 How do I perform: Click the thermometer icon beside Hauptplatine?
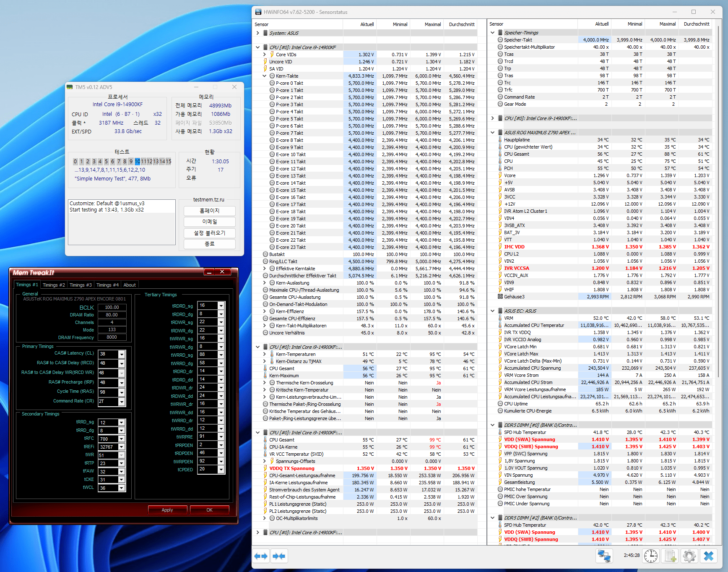pos(500,140)
